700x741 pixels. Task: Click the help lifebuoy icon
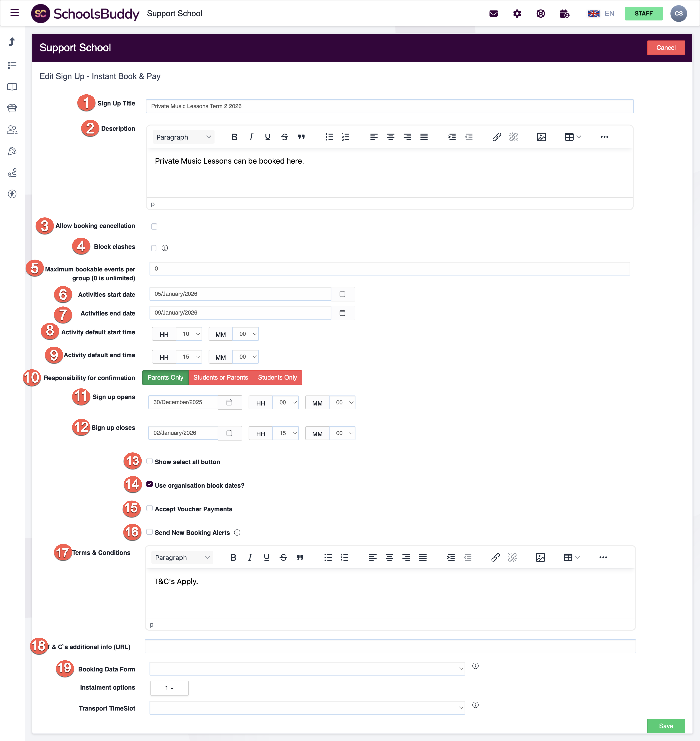(x=540, y=14)
